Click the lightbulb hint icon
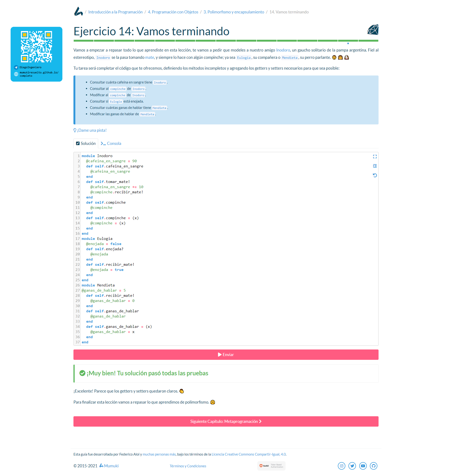Viewport: 452px width, 476px height. coord(75,130)
